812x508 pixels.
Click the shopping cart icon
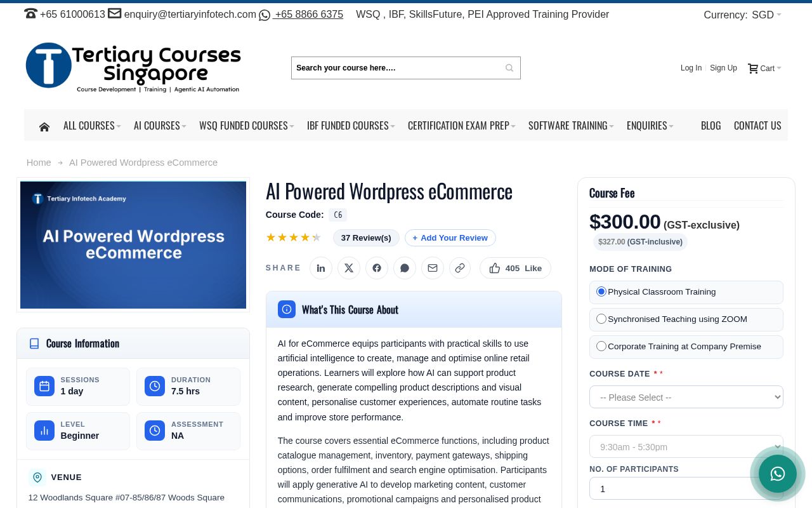click(x=753, y=69)
